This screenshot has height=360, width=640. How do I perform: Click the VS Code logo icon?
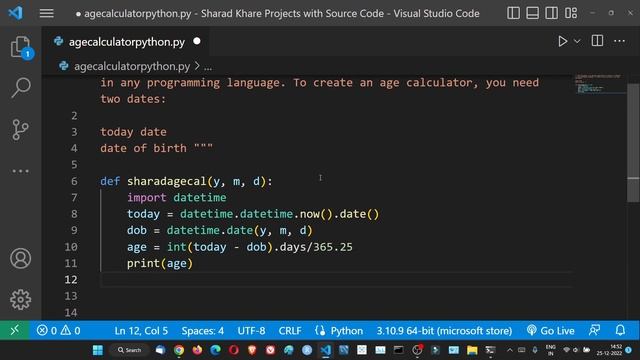16,13
